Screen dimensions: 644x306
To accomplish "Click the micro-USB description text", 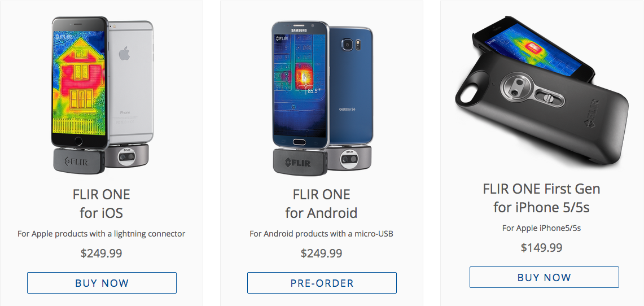I will [322, 234].
